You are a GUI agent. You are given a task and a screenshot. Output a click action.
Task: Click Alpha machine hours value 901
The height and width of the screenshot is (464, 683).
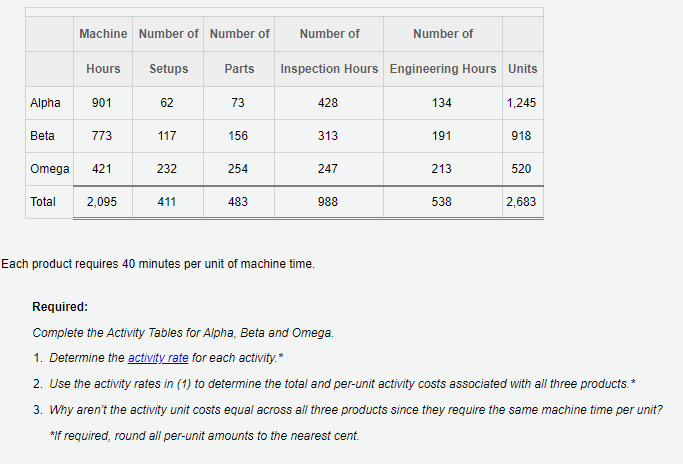tap(102, 103)
